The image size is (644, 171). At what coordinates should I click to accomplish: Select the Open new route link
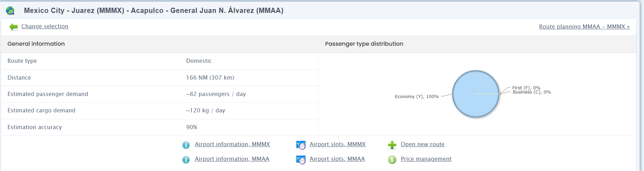pos(422,144)
